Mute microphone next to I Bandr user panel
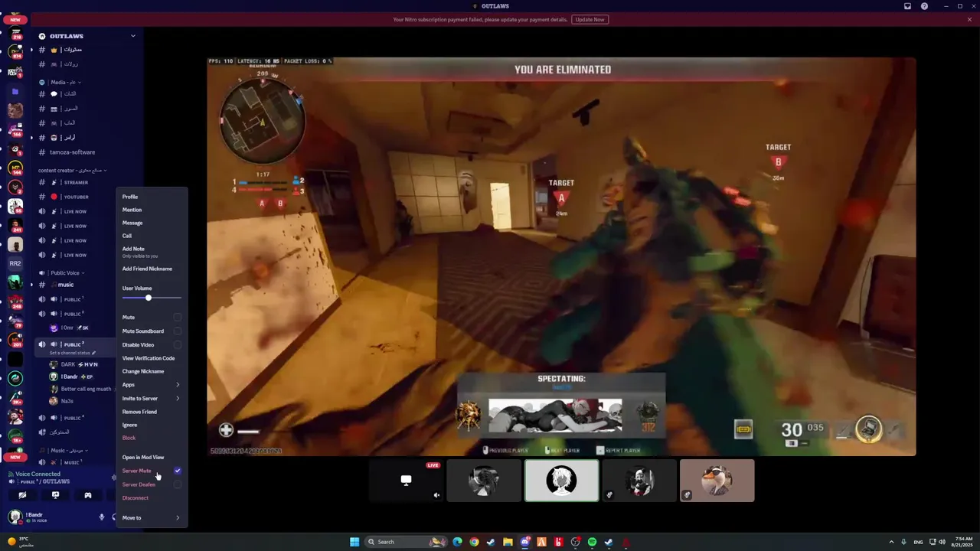Screen dimensions: 980x551 (x=101, y=517)
